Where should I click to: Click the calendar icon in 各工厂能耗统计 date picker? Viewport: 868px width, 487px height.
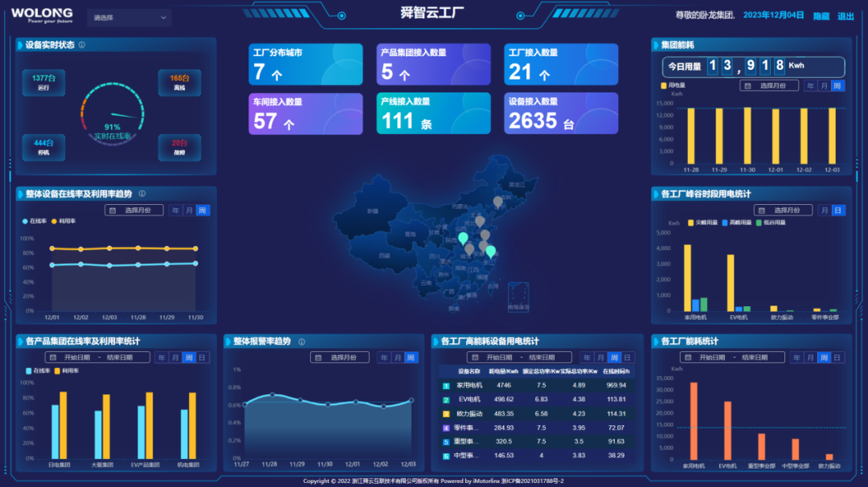click(x=688, y=358)
